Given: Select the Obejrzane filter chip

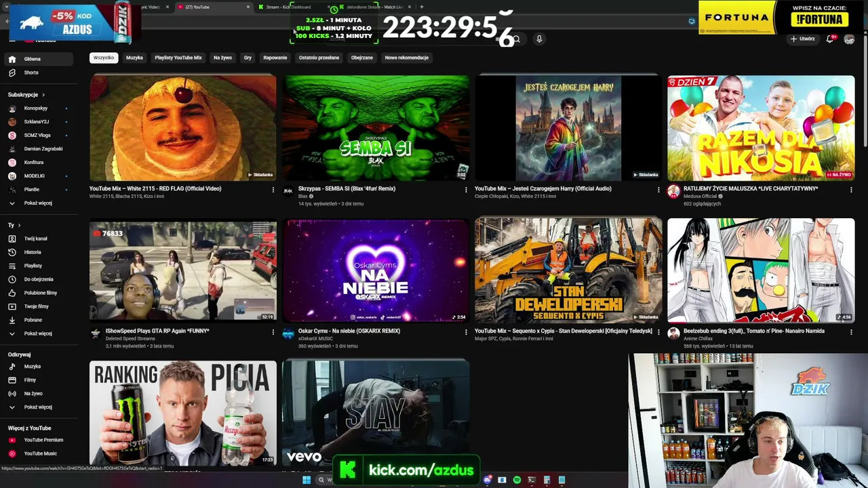Looking at the screenshot, I should 362,58.
